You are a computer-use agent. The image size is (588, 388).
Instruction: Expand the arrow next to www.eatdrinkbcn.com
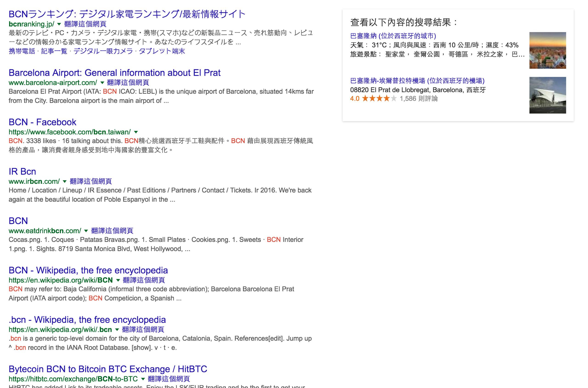point(86,231)
